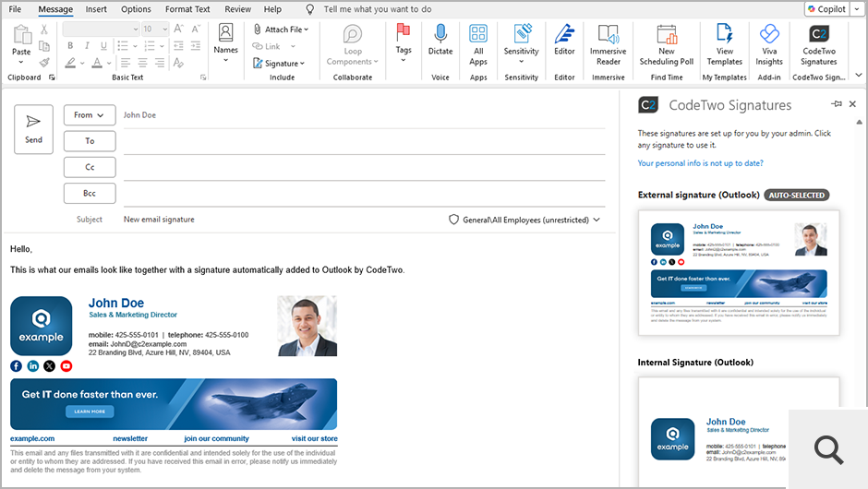This screenshot has width=868, height=489.
Task: Switch to the Format Text tab
Action: pyautogui.click(x=187, y=9)
